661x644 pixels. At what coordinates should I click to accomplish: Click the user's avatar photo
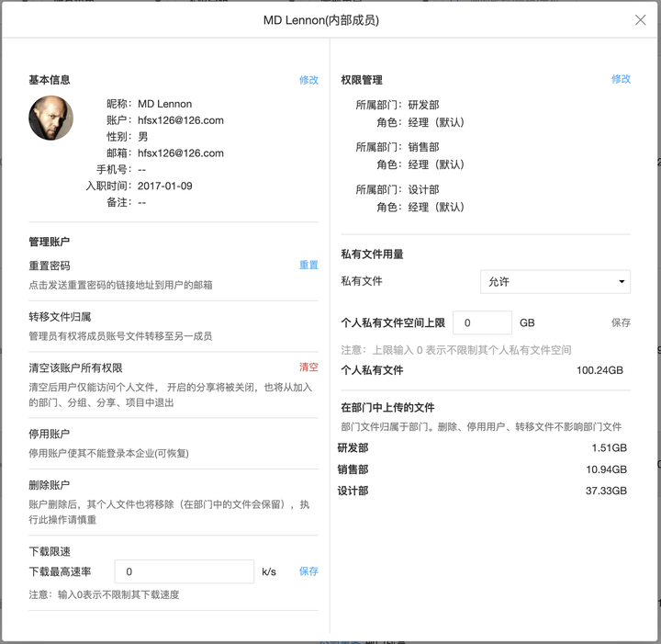click(50, 118)
